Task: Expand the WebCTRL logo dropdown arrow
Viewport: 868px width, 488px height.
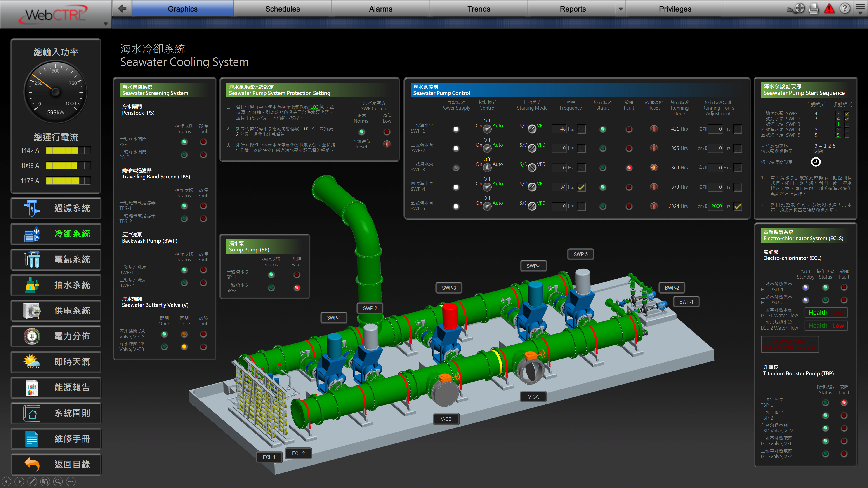Action: point(106,24)
